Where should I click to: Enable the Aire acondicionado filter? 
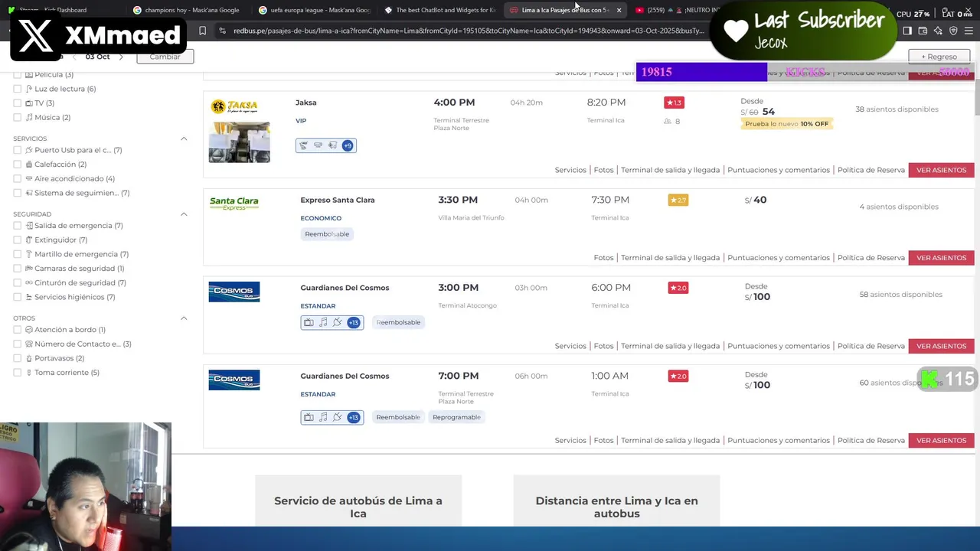17,179
